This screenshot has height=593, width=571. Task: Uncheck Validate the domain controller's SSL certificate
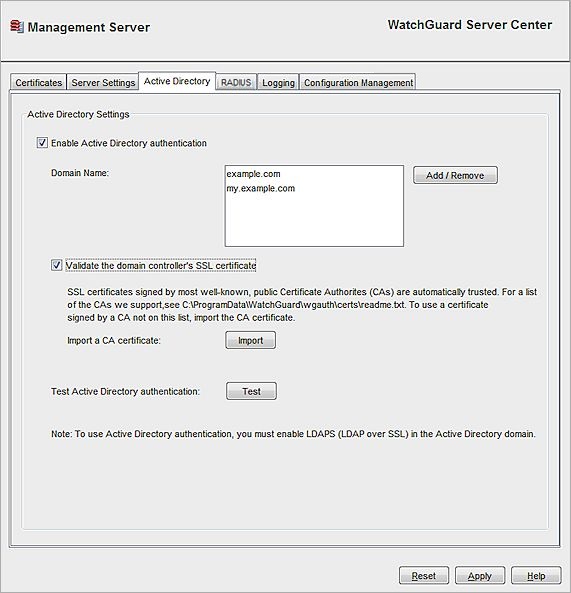[x=56, y=265]
